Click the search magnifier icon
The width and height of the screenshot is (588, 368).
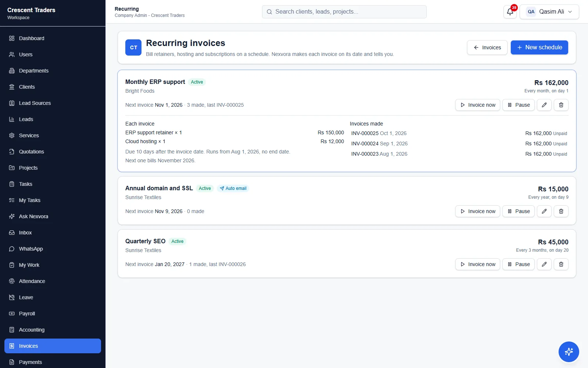click(x=269, y=12)
